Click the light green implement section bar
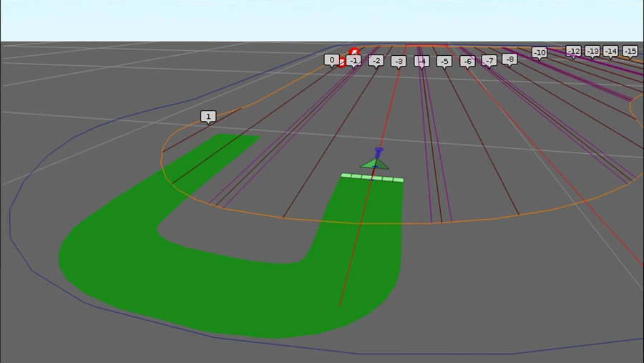The height and width of the screenshot is (363, 644). pos(372,178)
